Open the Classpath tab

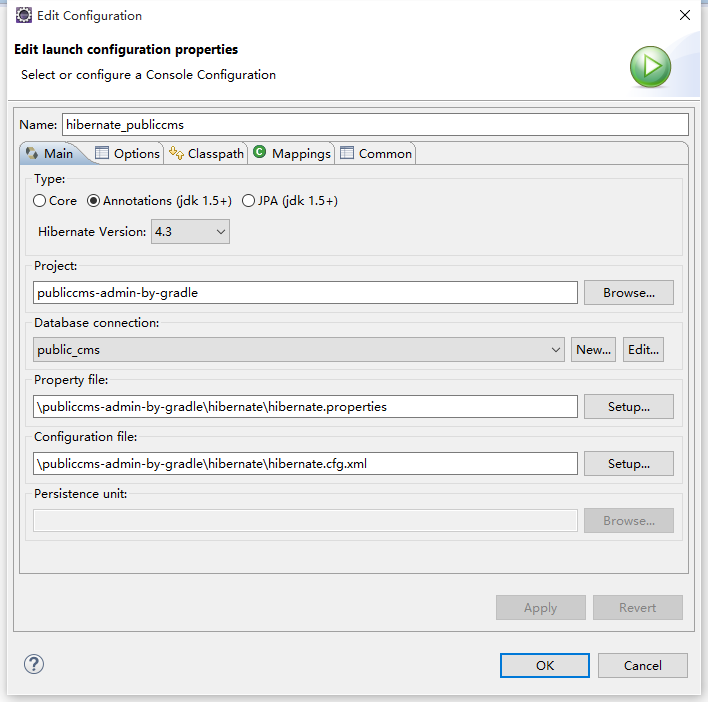click(x=206, y=153)
